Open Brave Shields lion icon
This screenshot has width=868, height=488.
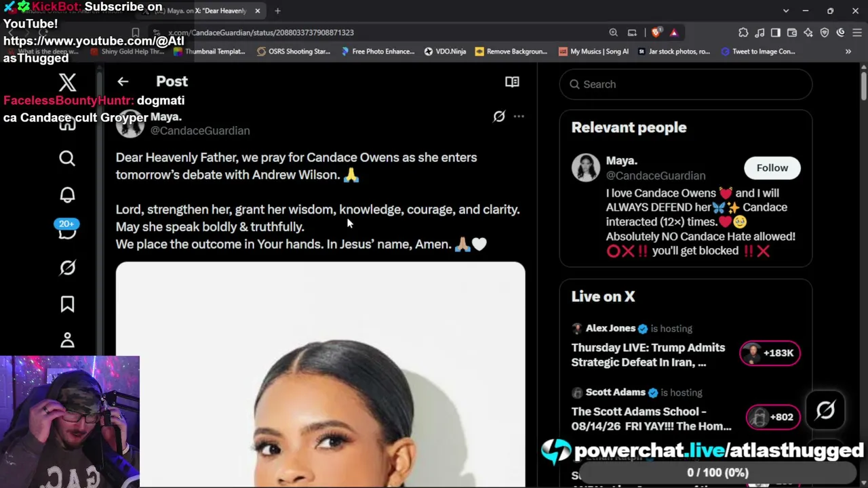(x=656, y=33)
